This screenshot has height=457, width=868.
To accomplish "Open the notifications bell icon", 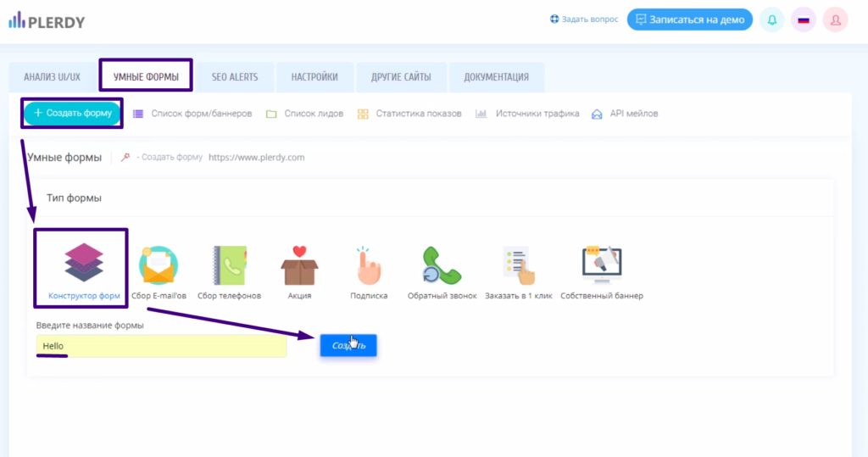I will (771, 20).
